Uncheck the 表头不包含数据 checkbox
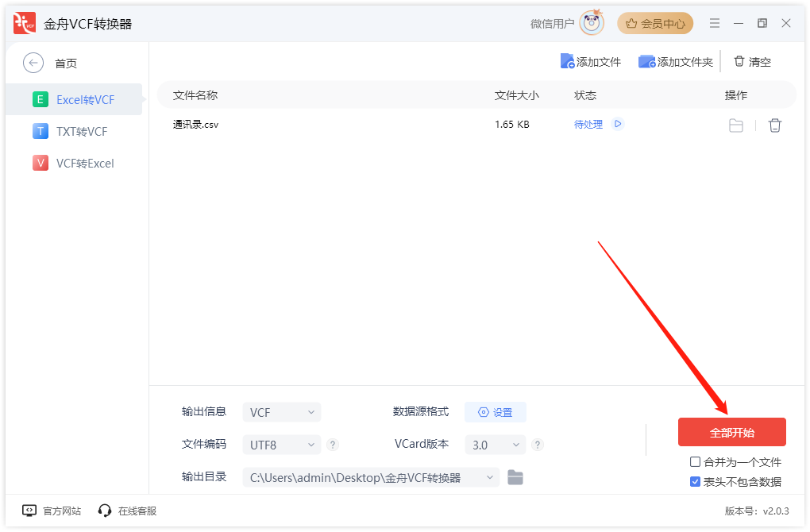Screen dimensions: 810x532 coord(696,482)
